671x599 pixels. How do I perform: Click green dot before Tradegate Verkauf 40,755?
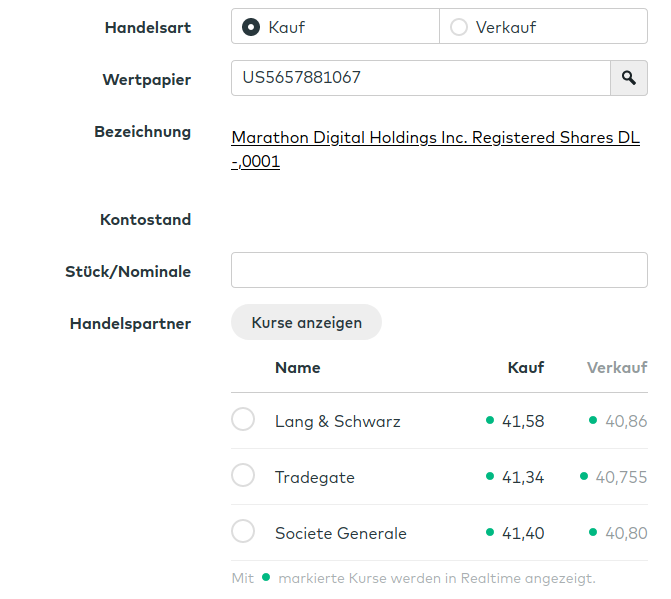pos(584,477)
